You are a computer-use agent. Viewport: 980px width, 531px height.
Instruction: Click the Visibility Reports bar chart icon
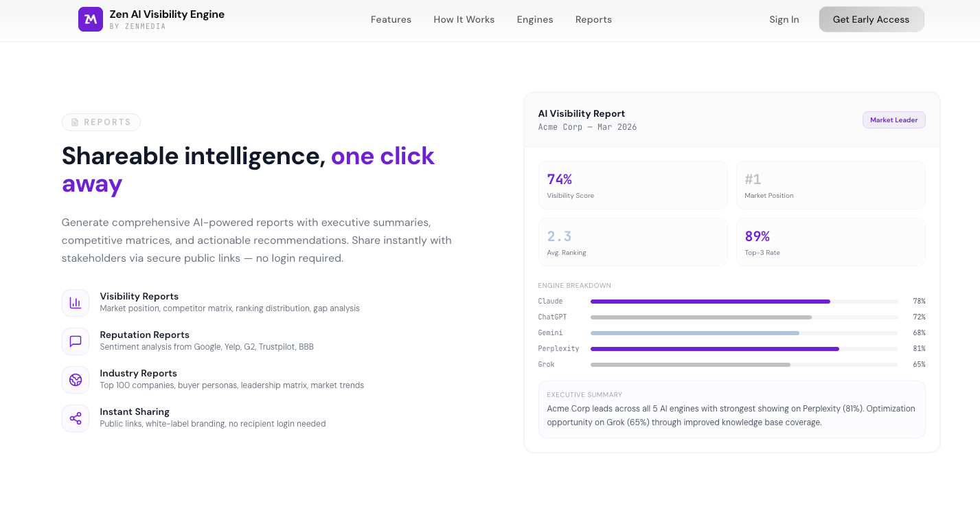76,303
